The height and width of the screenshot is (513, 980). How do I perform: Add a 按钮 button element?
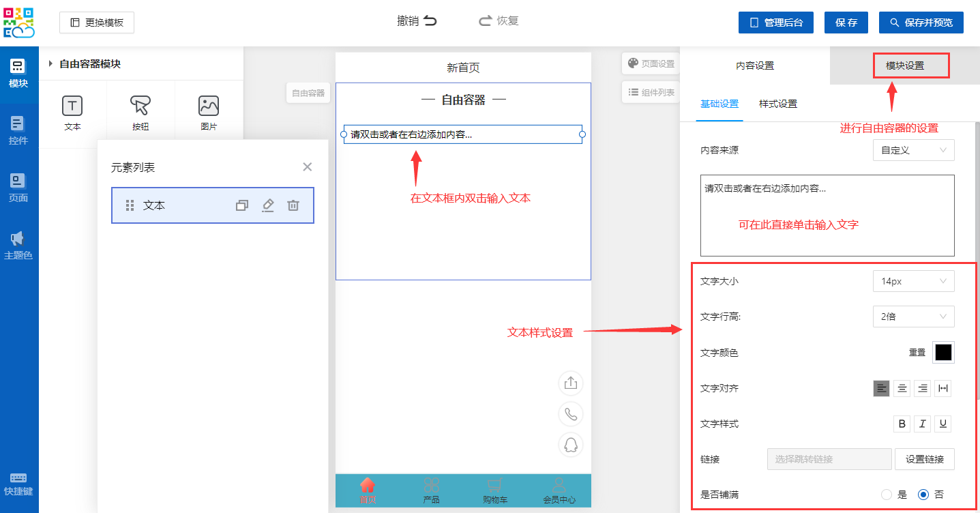[140, 106]
